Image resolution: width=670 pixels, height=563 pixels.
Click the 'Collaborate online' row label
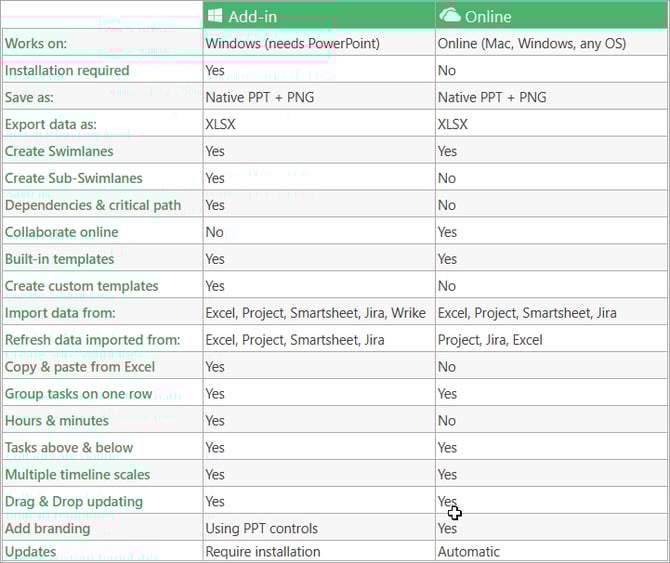click(62, 232)
